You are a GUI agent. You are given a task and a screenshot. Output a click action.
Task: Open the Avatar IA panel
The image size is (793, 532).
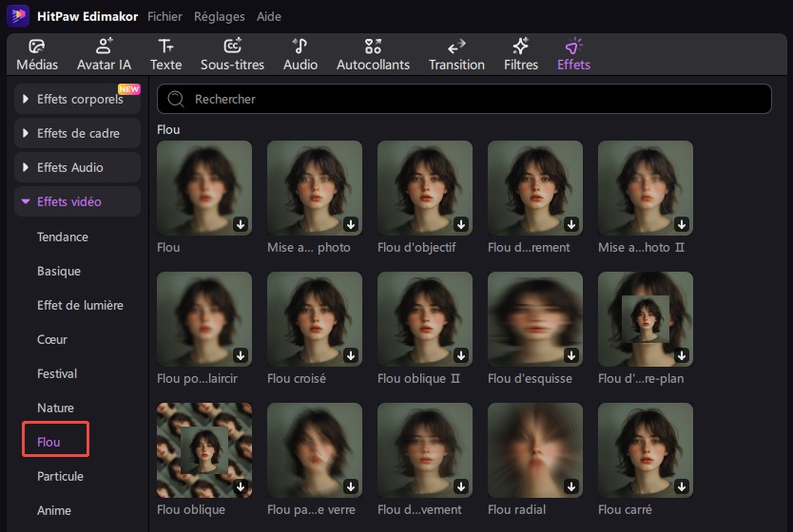[x=104, y=54]
